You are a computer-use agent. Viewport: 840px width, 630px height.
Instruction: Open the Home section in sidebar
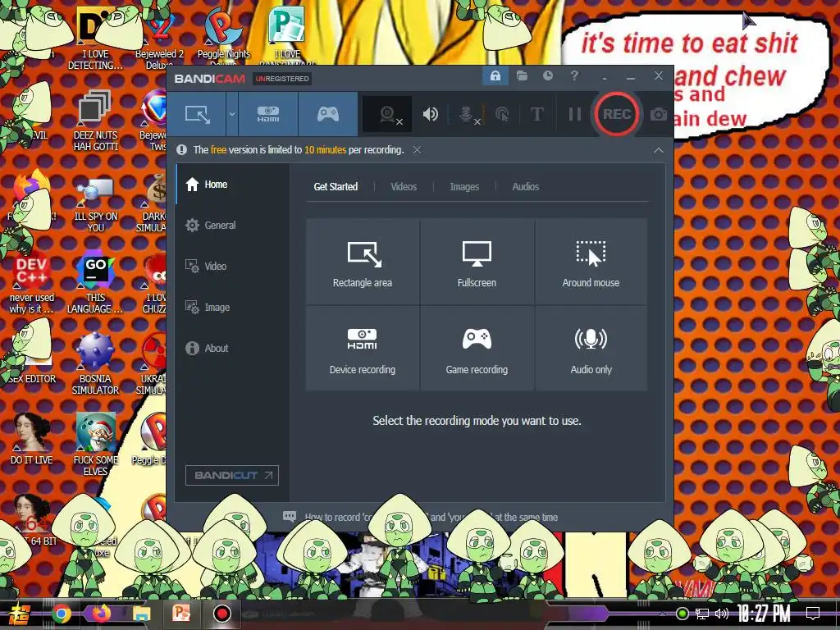pyautogui.click(x=232, y=185)
